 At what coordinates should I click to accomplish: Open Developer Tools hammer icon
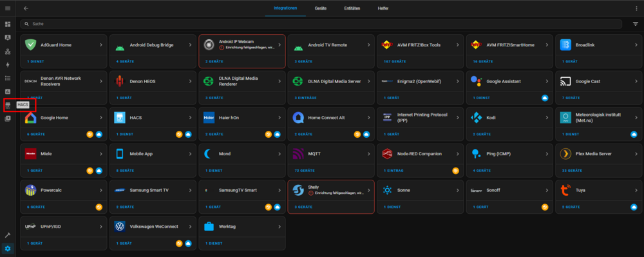point(7,235)
